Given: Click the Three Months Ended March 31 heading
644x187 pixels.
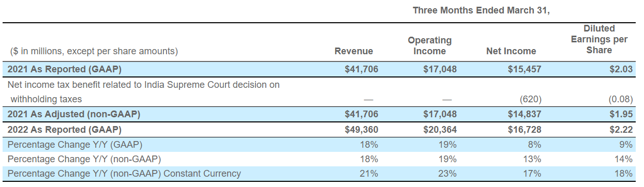Looking at the screenshot, I should 481,10.
